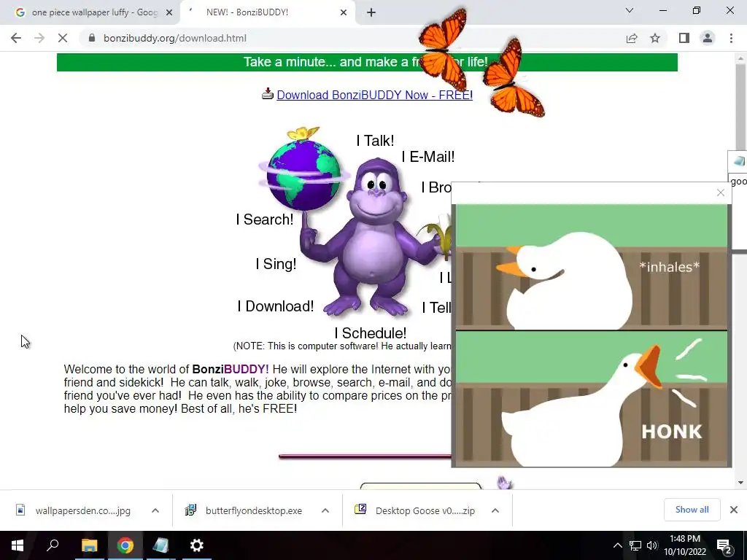
Task: Click the spinning globe graphic
Action: tap(304, 174)
